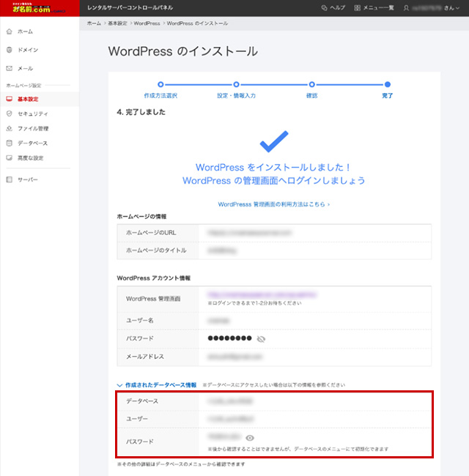Select the 基本設定 monitor icon

[10, 99]
